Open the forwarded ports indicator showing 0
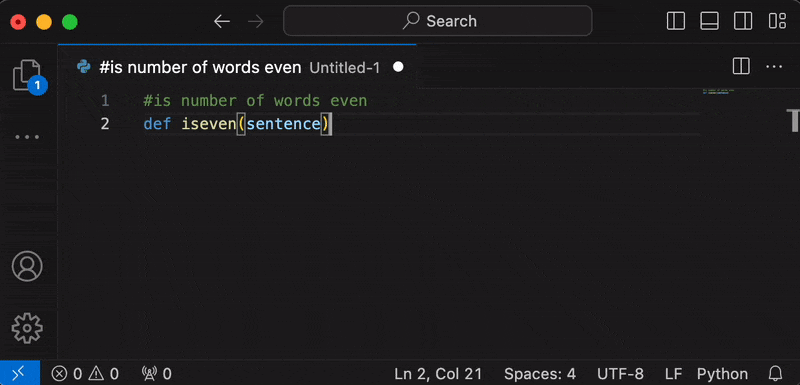 pos(156,374)
